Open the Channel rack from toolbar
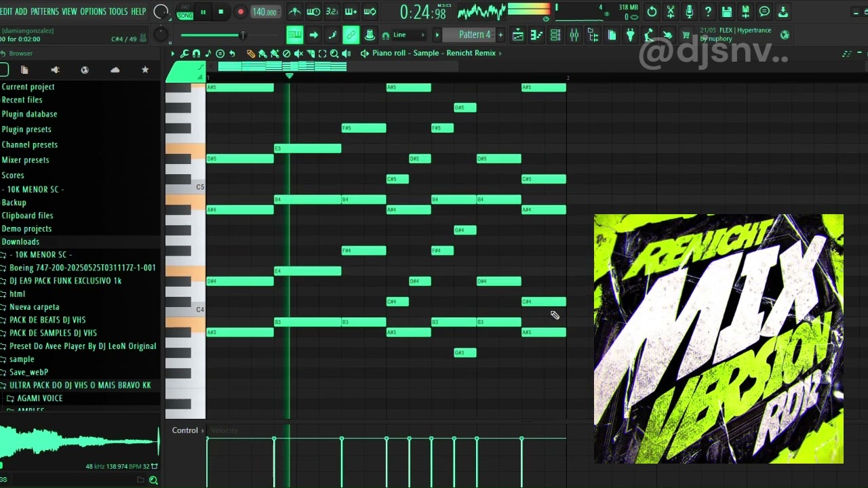Image resolution: width=868 pixels, height=488 pixels. click(555, 35)
